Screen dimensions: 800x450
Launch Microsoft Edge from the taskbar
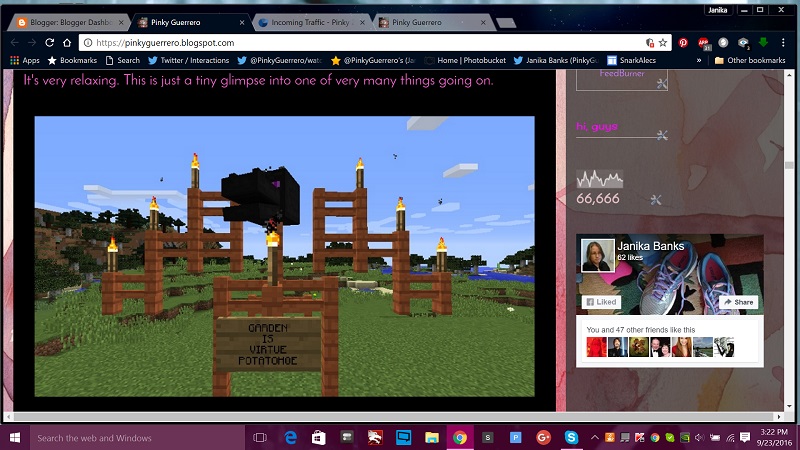291,437
